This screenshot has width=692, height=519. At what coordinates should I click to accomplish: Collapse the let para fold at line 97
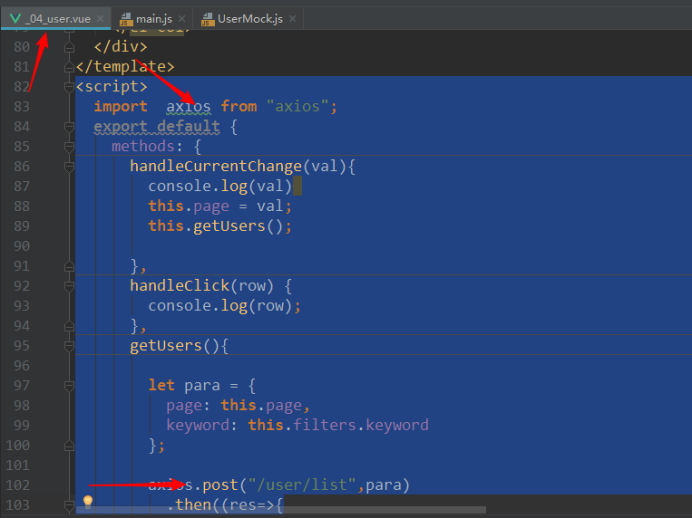point(69,386)
